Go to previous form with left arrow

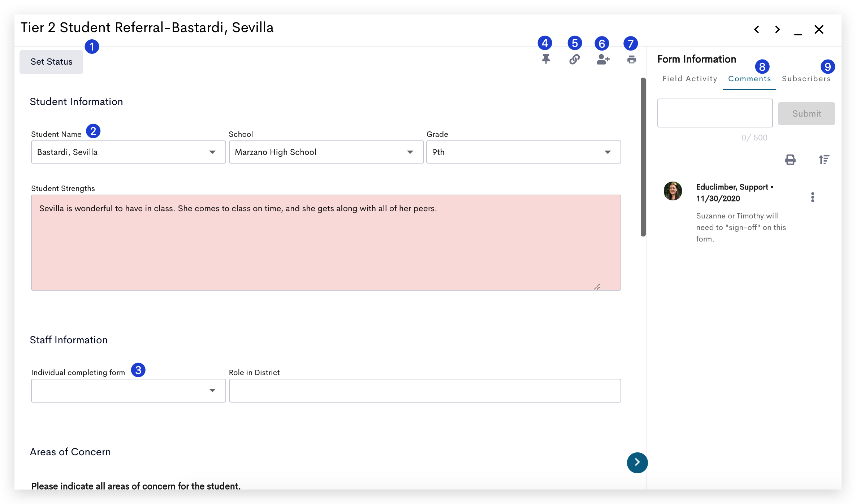click(x=757, y=29)
